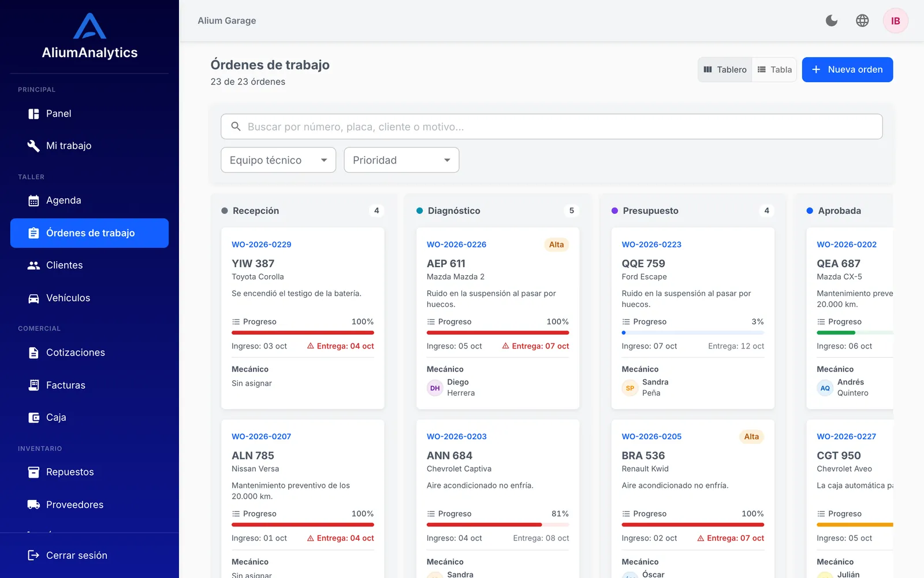This screenshot has height=578, width=924.
Task: Toggle dark mode with the moon icon
Action: (832, 21)
